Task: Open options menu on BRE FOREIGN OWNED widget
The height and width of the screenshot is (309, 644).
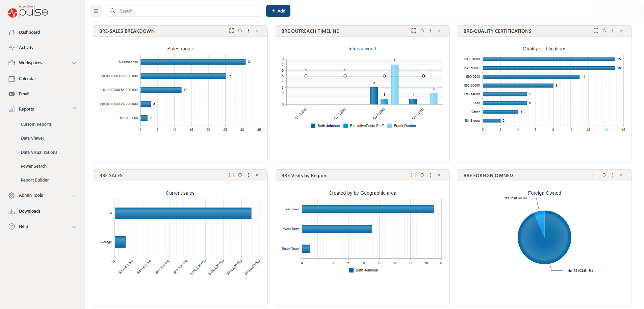Action: coord(613,175)
